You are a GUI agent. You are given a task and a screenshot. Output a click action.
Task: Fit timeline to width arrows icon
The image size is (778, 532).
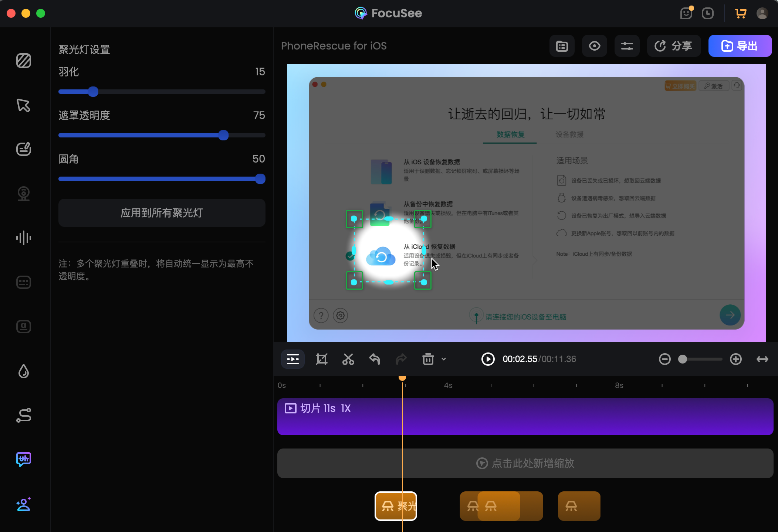click(x=762, y=359)
